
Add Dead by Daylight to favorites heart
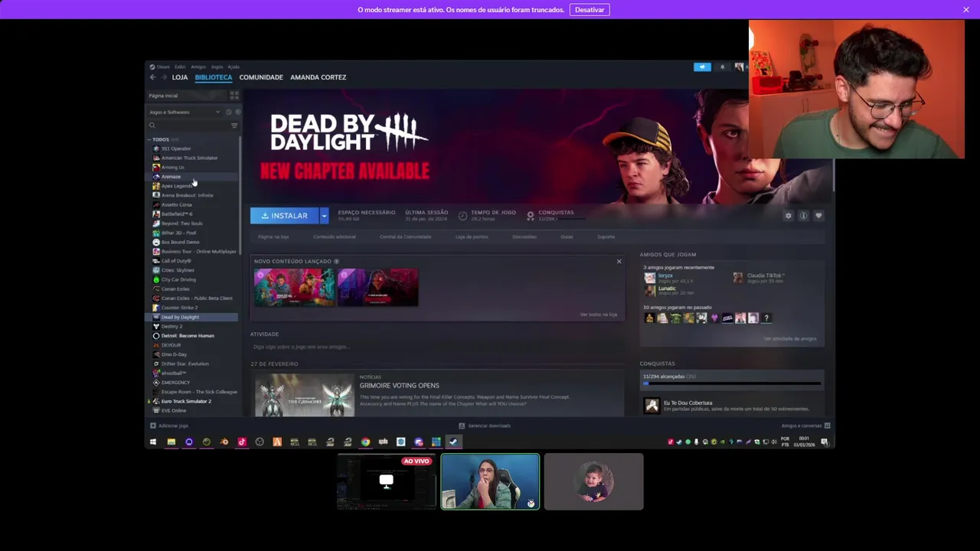point(818,216)
